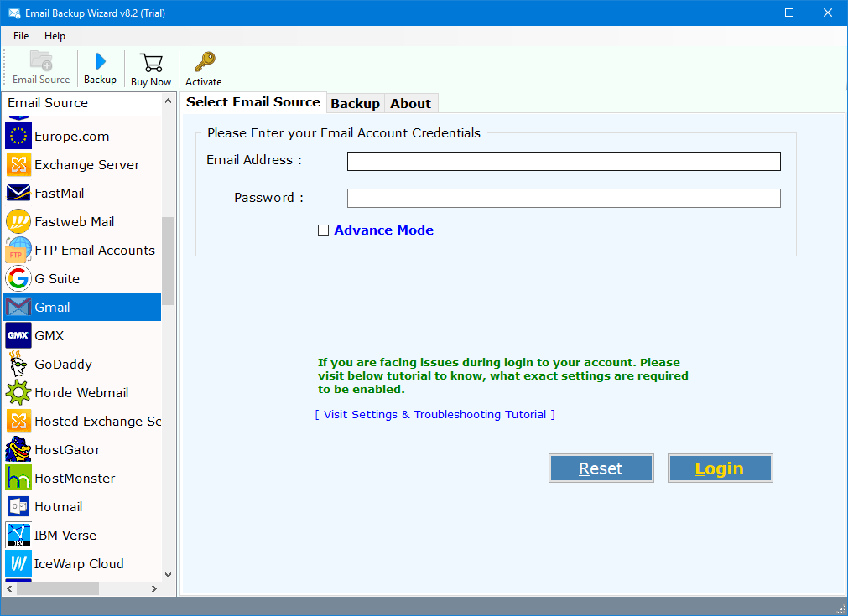Click the Advance Mode label text
The height and width of the screenshot is (616, 848).
[x=383, y=230]
